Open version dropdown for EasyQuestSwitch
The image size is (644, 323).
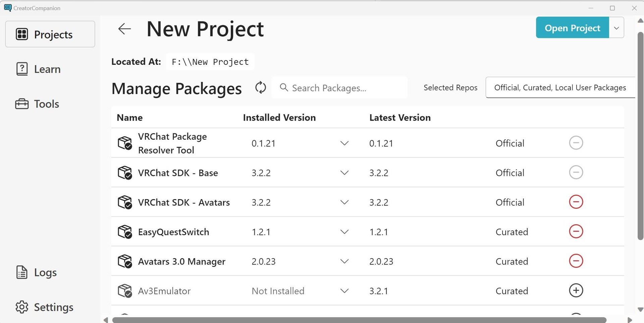click(344, 232)
